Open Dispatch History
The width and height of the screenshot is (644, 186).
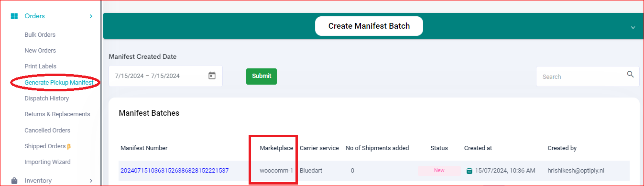47,98
